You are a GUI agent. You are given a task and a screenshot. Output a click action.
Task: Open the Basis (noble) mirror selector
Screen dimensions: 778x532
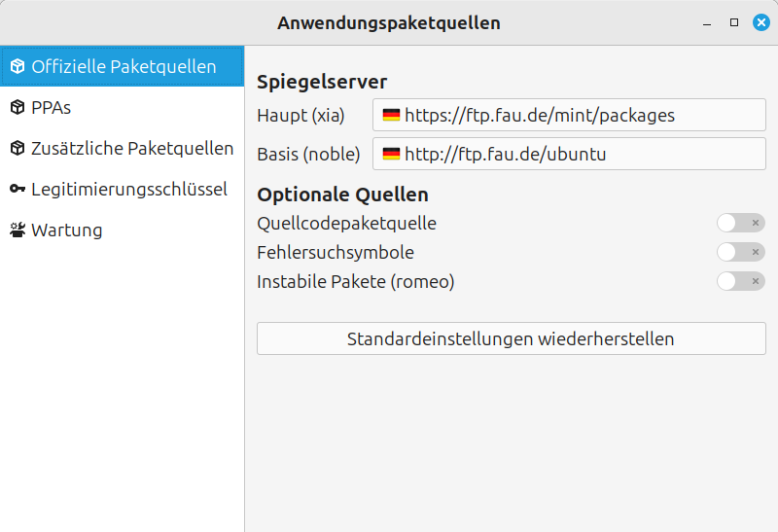(x=569, y=154)
